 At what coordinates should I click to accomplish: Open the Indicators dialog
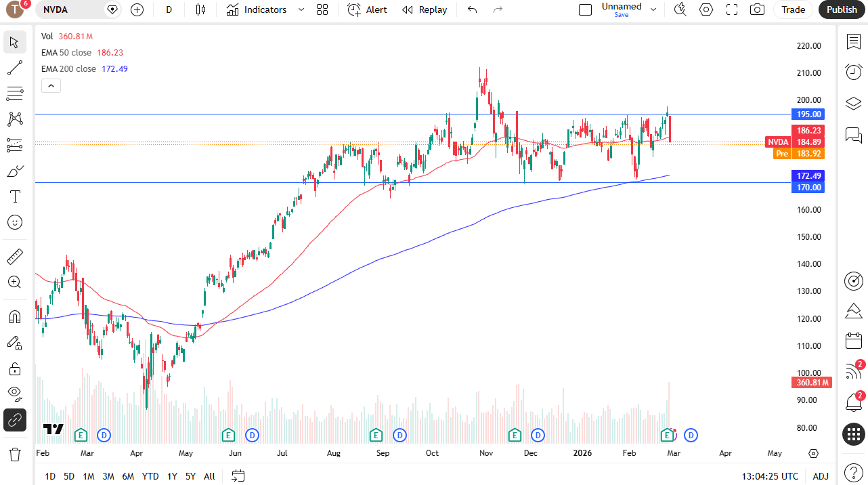[x=257, y=9]
